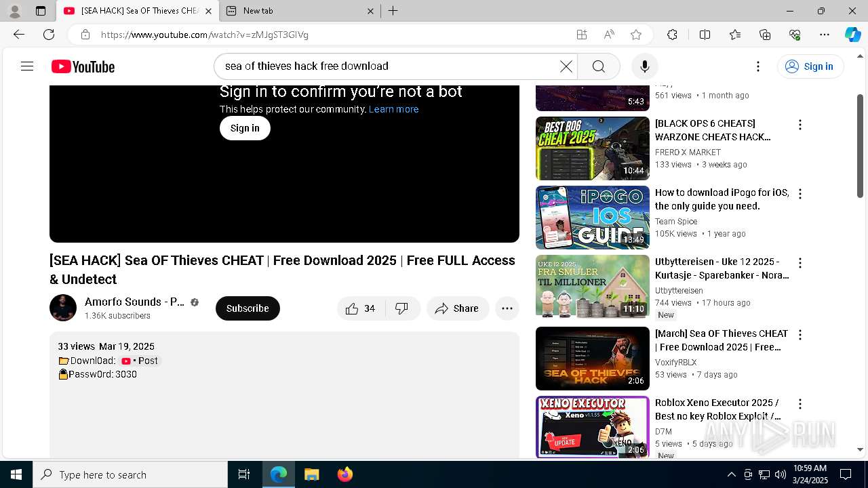The height and width of the screenshot is (488, 868).
Task: Open File Explorer from taskbar
Action: pyautogui.click(x=311, y=474)
